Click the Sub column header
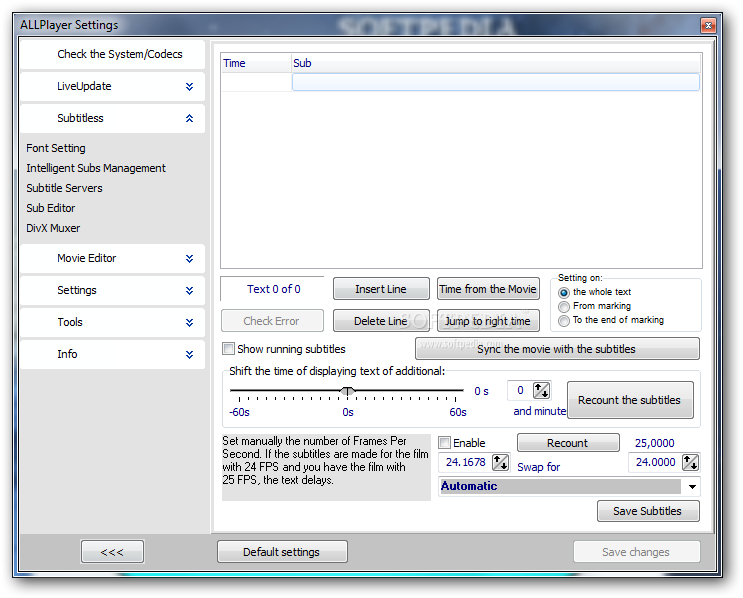The height and width of the screenshot is (598, 743). tap(496, 63)
